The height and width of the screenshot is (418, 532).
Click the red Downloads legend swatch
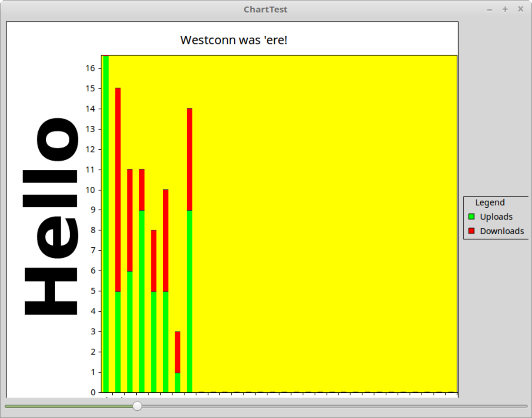471,231
